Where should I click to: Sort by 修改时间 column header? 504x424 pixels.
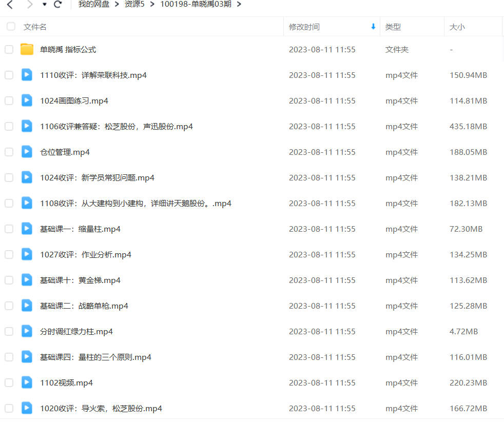tap(304, 27)
